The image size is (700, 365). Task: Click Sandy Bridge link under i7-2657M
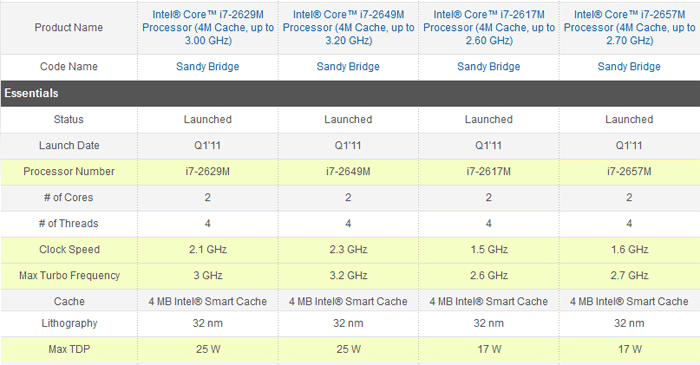coord(629,66)
